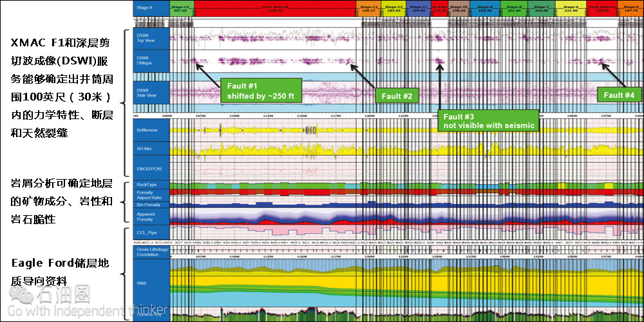Select the RockType track label
Image resolution: width=644 pixels, height=322 pixels.
151,185
